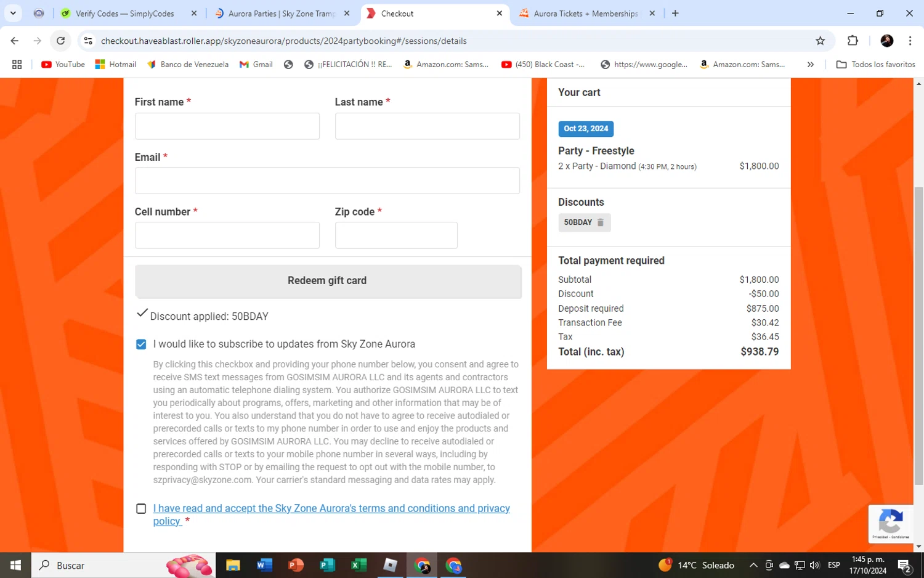
Task: View site information icon in address bar
Action: pos(88,41)
